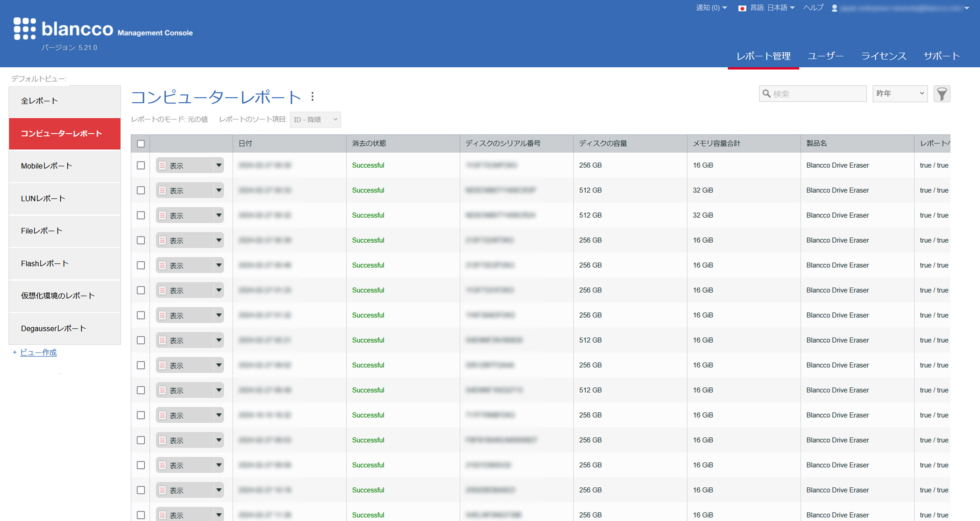The width and height of the screenshot is (980, 521).
Task: Click the report icon in first row 表示 button
Action: click(x=162, y=165)
